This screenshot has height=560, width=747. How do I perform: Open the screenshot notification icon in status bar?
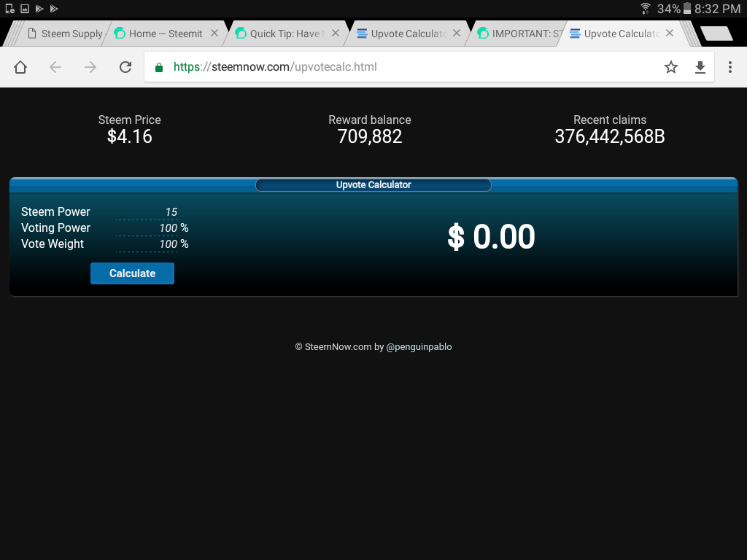(10, 8)
